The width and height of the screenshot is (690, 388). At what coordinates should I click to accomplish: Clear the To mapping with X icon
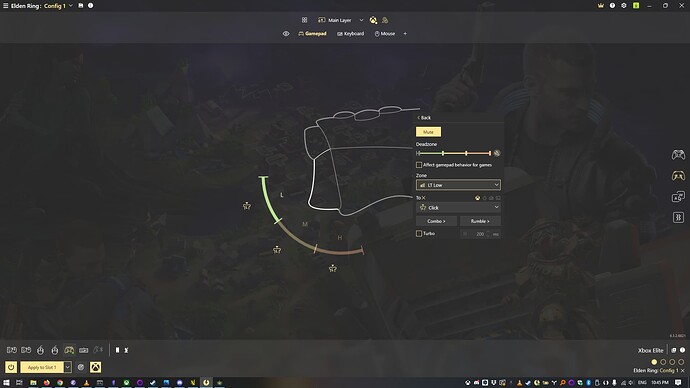click(x=424, y=198)
